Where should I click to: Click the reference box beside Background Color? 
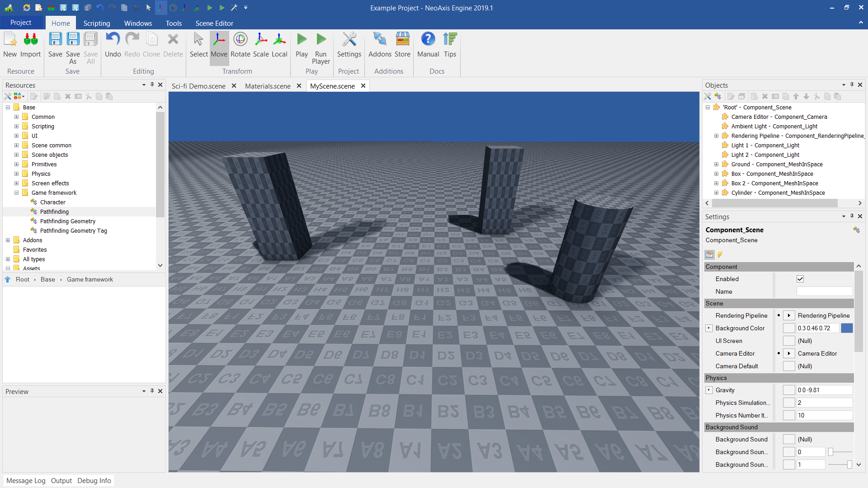[x=789, y=328]
